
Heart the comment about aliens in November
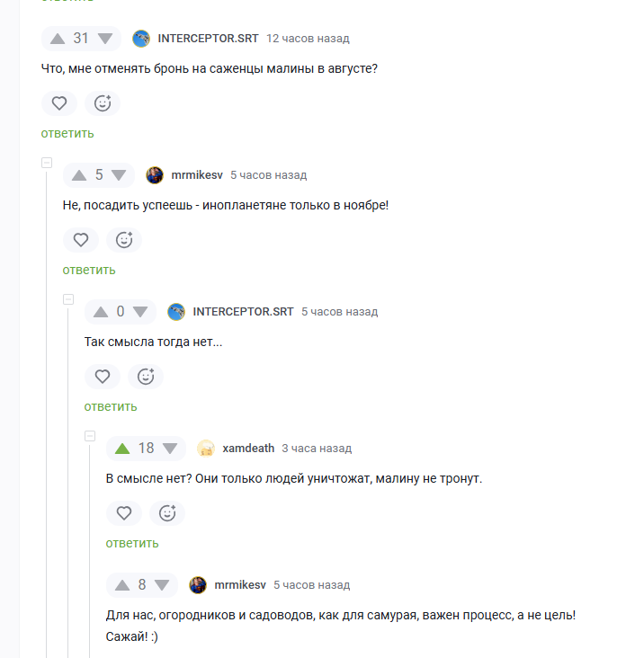81,240
